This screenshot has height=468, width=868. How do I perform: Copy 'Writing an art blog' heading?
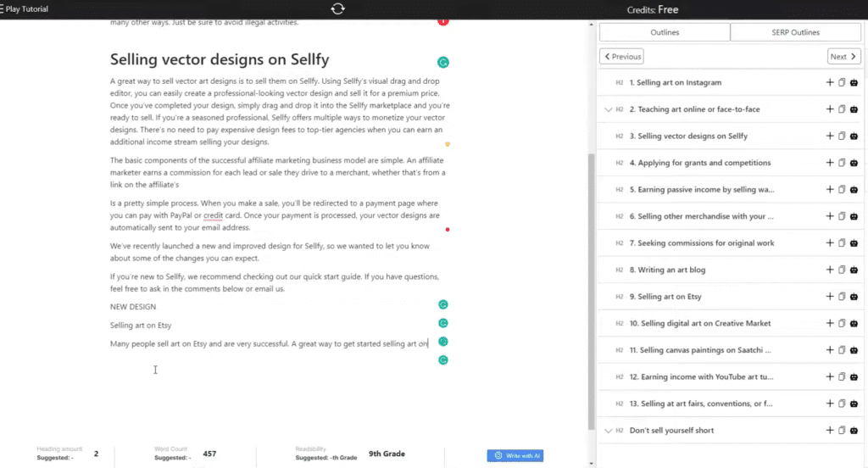coord(842,270)
